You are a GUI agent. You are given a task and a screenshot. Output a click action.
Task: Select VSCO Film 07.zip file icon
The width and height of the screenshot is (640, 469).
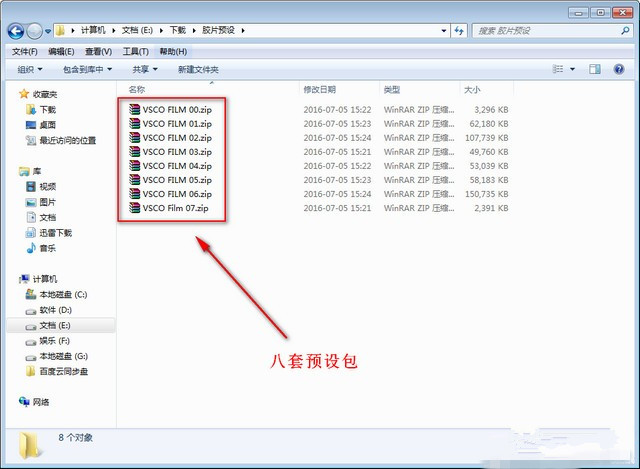[134, 207]
